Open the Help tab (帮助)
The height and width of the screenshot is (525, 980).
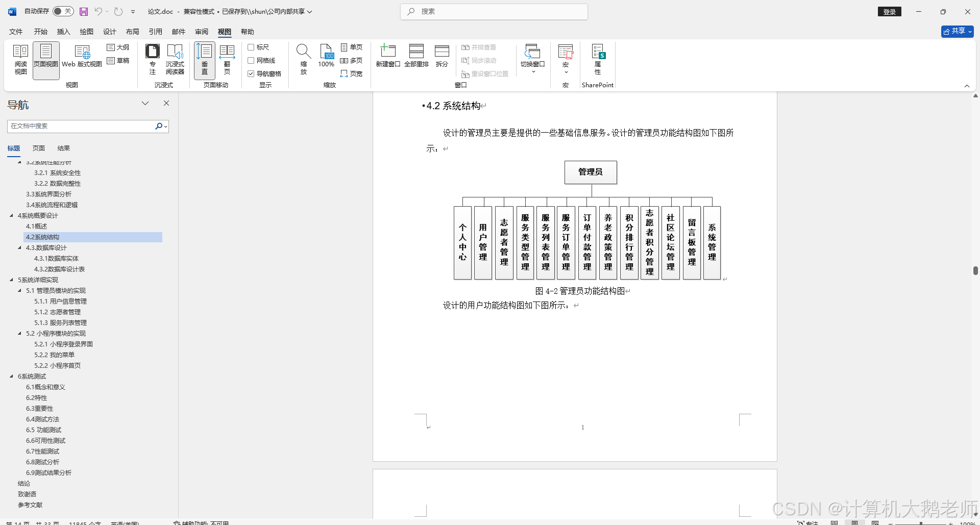(247, 32)
